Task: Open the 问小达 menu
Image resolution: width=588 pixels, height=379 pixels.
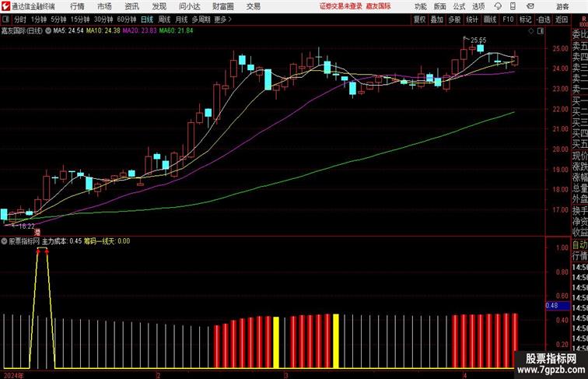Action: (x=189, y=6)
